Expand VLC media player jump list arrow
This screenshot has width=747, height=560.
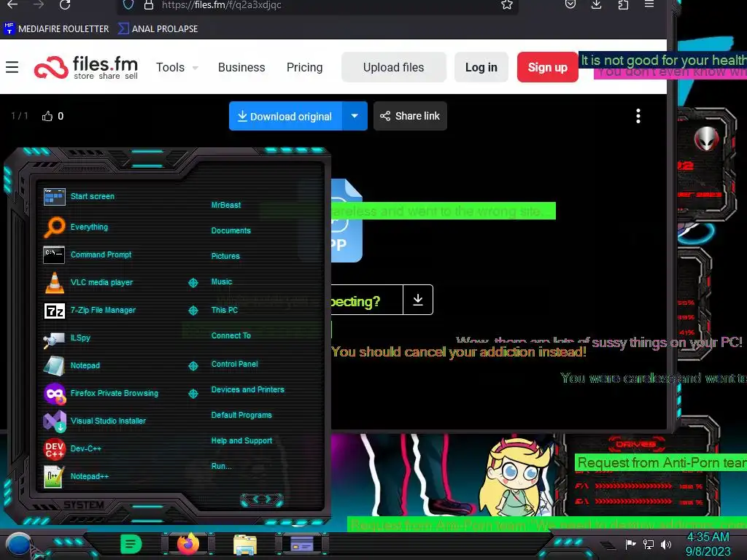click(193, 283)
